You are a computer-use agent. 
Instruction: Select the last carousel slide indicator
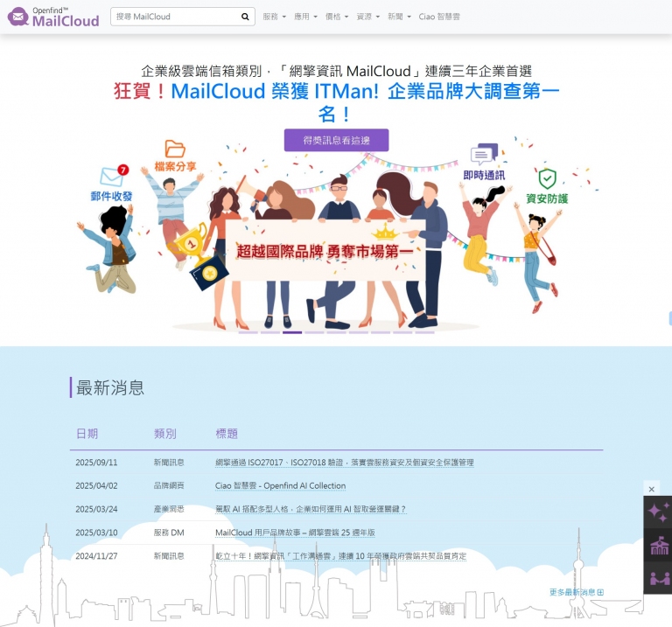(x=424, y=332)
